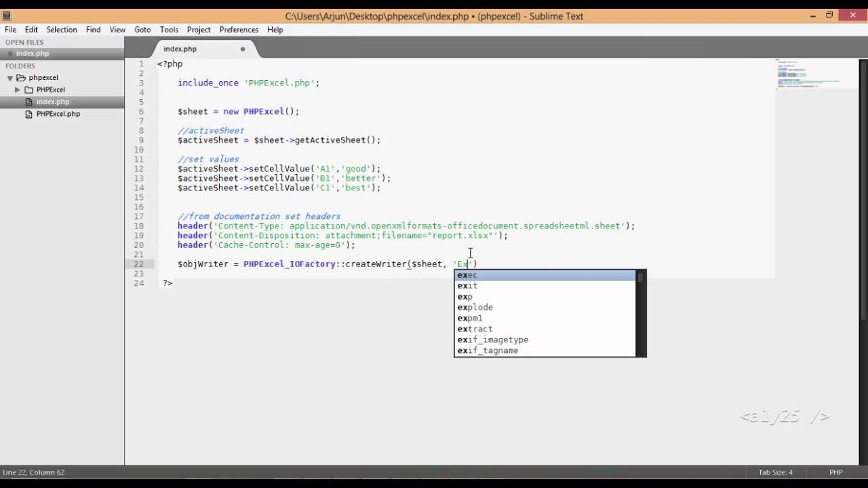Viewport: 868px width, 488px height.
Task: Open the Tools menu
Action: [169, 30]
